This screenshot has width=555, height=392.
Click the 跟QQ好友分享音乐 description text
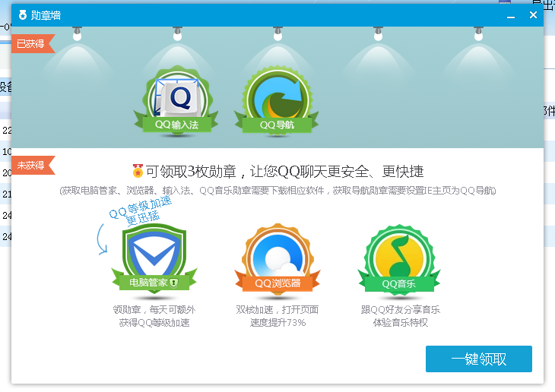[400, 309]
